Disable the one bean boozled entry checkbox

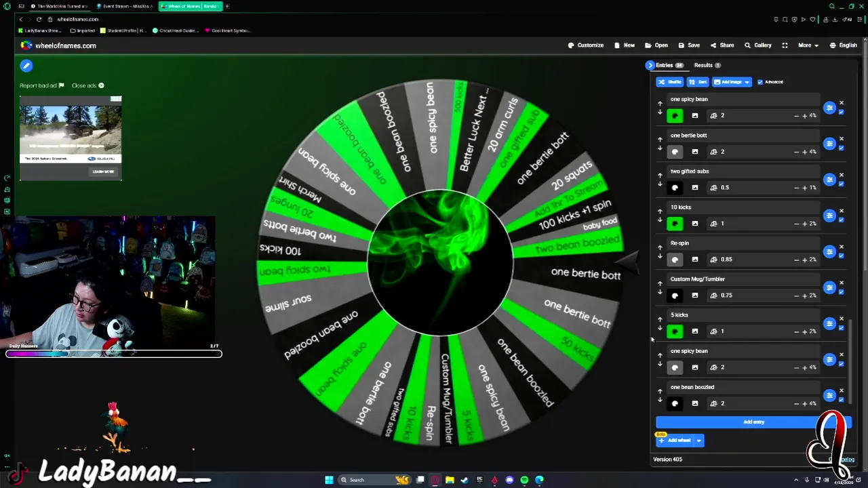[842, 399]
